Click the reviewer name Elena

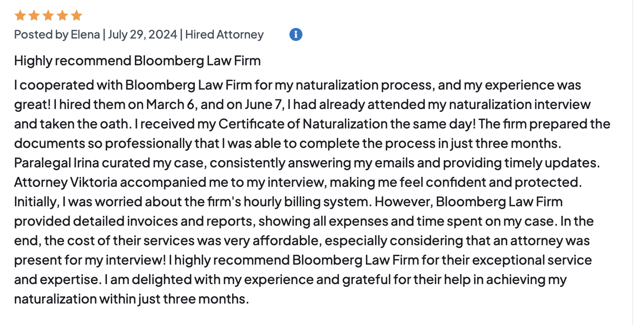(85, 34)
